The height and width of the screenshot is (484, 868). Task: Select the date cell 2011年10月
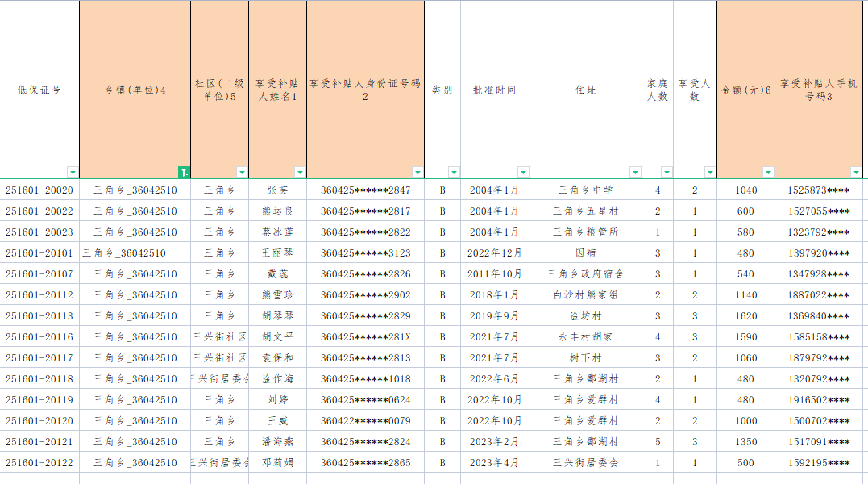point(494,274)
